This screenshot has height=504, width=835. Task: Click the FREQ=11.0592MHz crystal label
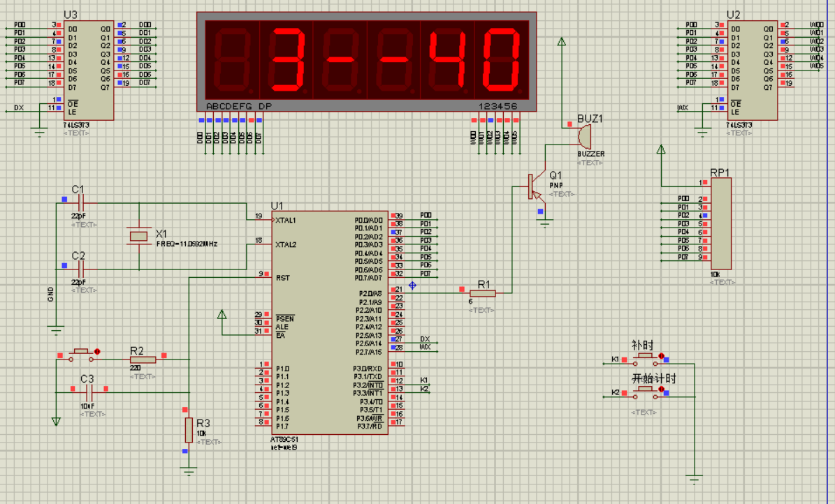click(187, 244)
